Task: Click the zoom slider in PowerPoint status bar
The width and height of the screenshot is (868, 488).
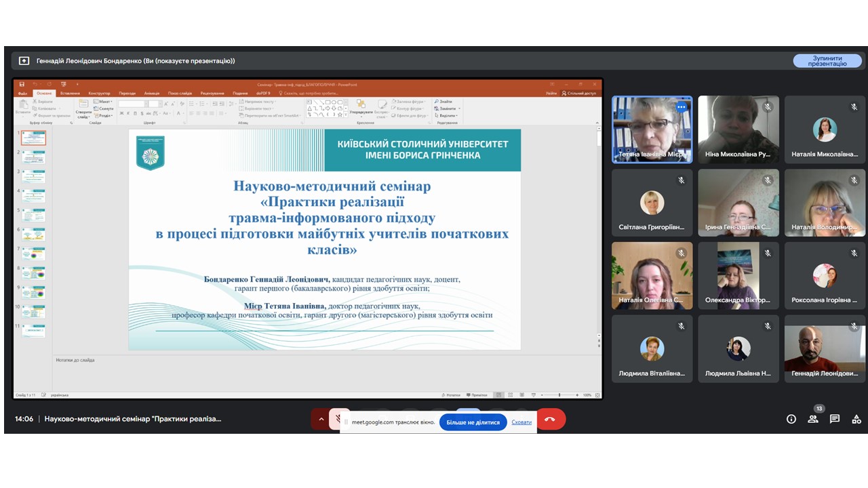Action: pos(559,394)
